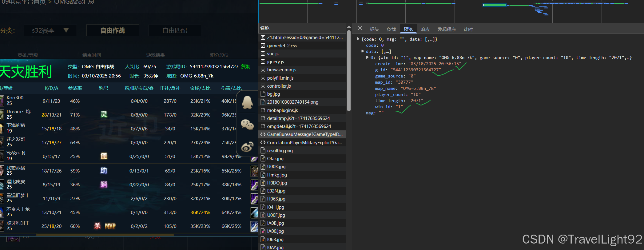Image resolution: width=644 pixels, height=250 pixels.
Task: Click player name 虎牙狗叫王
Action: 18,223
